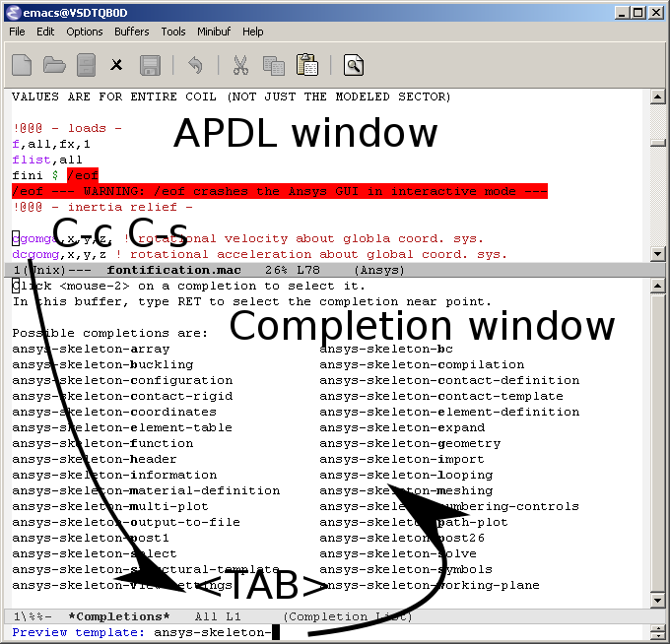Pick ansys-skeleton-working-plane from the completions

coord(430,586)
